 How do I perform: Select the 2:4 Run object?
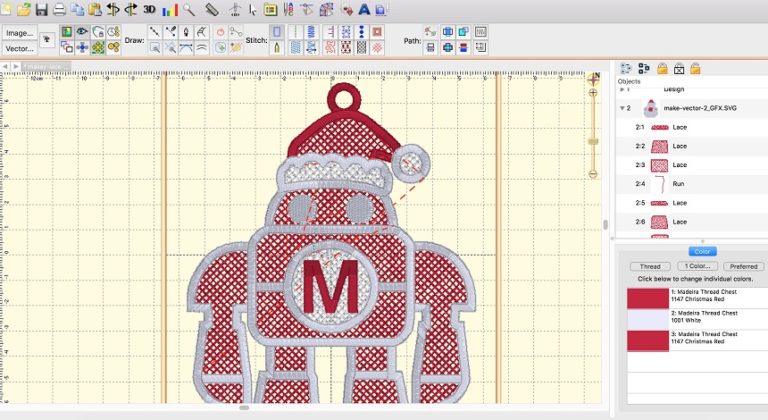click(679, 184)
